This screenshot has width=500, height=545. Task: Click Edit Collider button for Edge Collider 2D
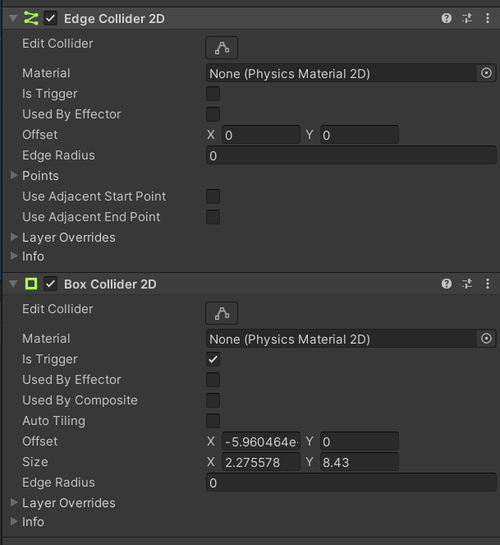click(222, 48)
